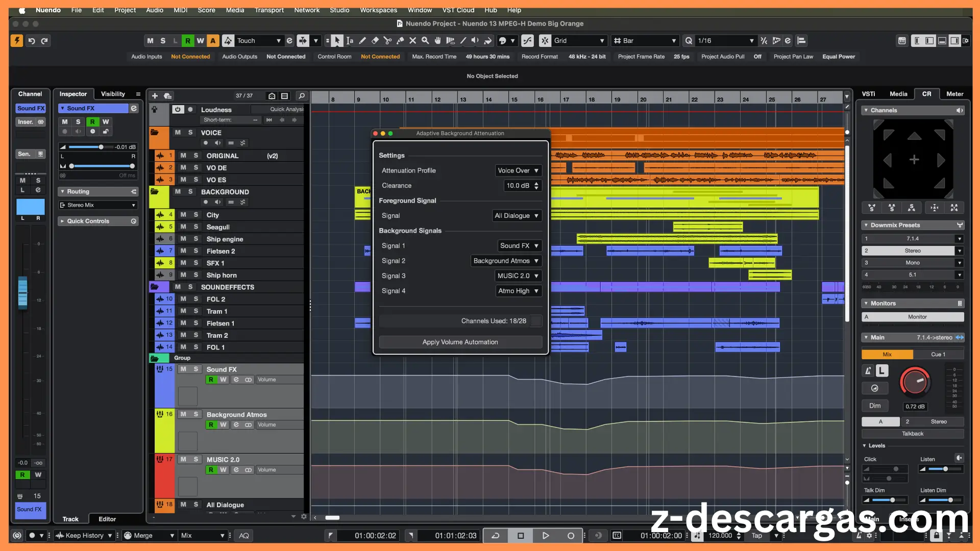Open the Audio menu
The image size is (980, 551).
(x=155, y=10)
